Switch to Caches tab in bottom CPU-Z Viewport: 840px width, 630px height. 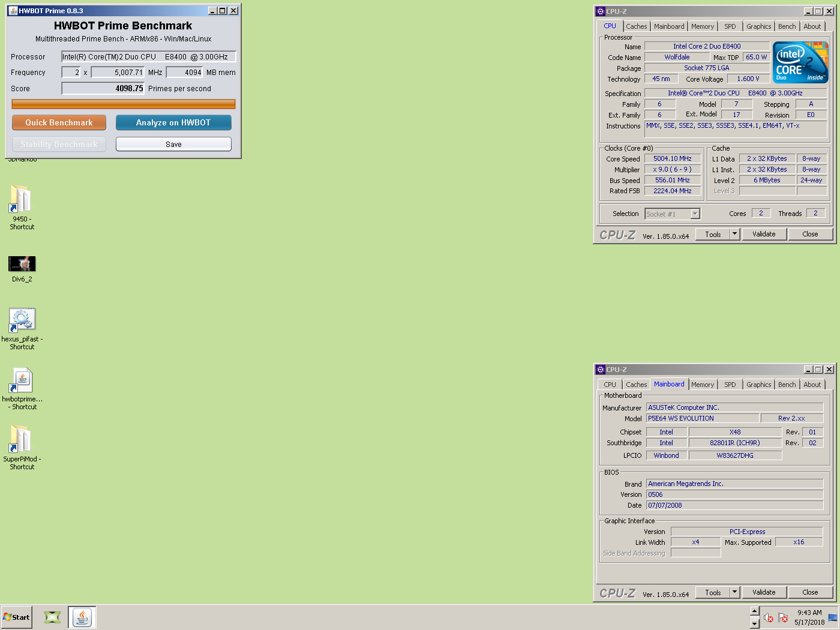click(637, 385)
